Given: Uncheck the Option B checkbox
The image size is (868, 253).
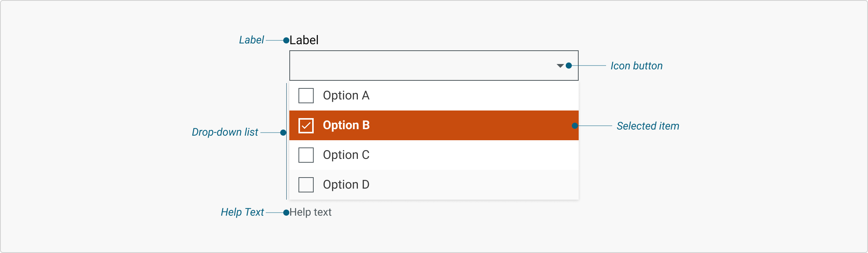Looking at the screenshot, I should click(306, 125).
